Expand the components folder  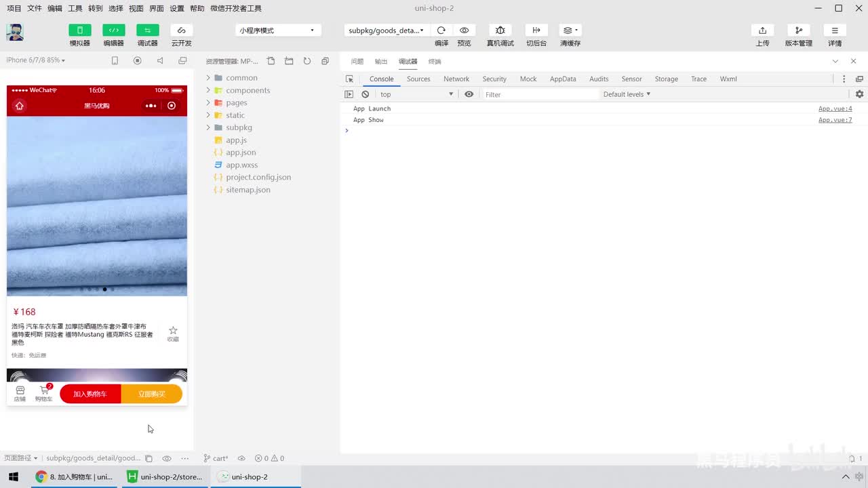208,90
